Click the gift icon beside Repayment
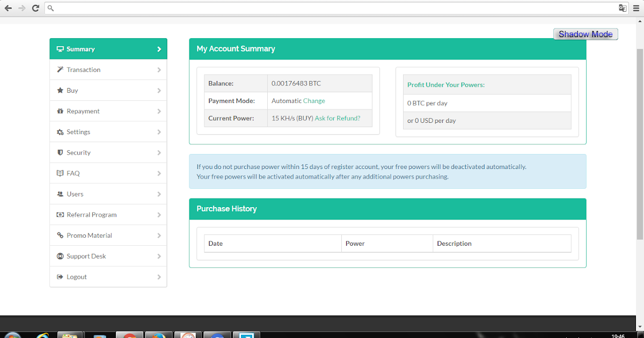 click(x=60, y=111)
